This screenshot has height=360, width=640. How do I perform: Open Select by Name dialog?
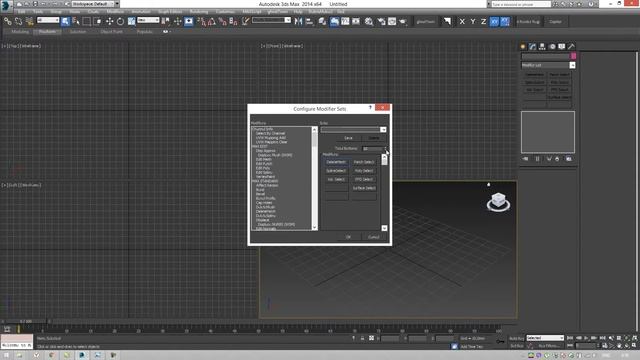pyautogui.click(x=76, y=21)
